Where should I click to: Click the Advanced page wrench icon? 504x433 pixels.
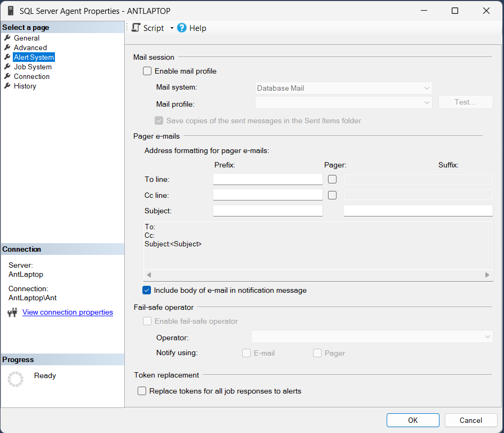tap(7, 47)
